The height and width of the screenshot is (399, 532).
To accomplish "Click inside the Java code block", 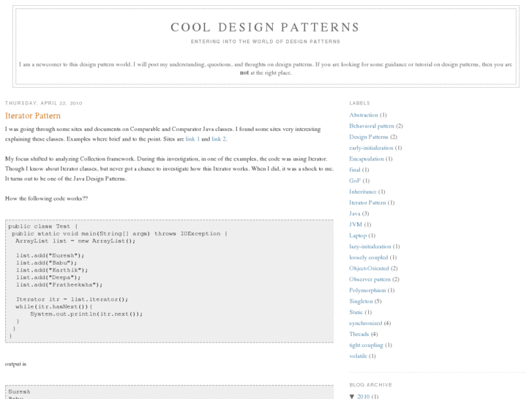I will pos(168,282).
